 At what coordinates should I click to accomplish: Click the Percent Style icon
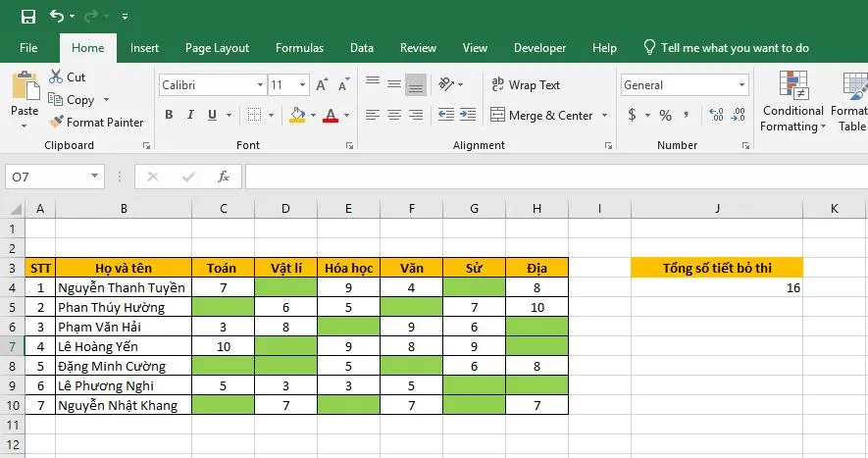click(665, 115)
